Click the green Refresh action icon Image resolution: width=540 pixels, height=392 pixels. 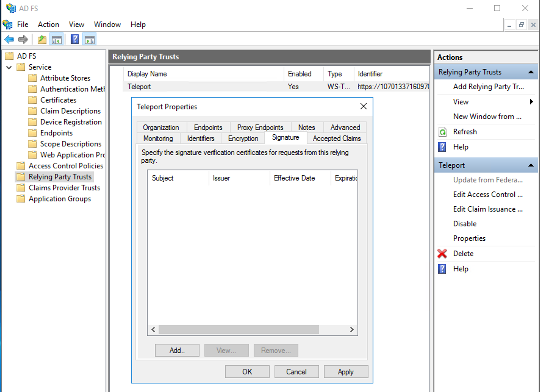pos(442,132)
